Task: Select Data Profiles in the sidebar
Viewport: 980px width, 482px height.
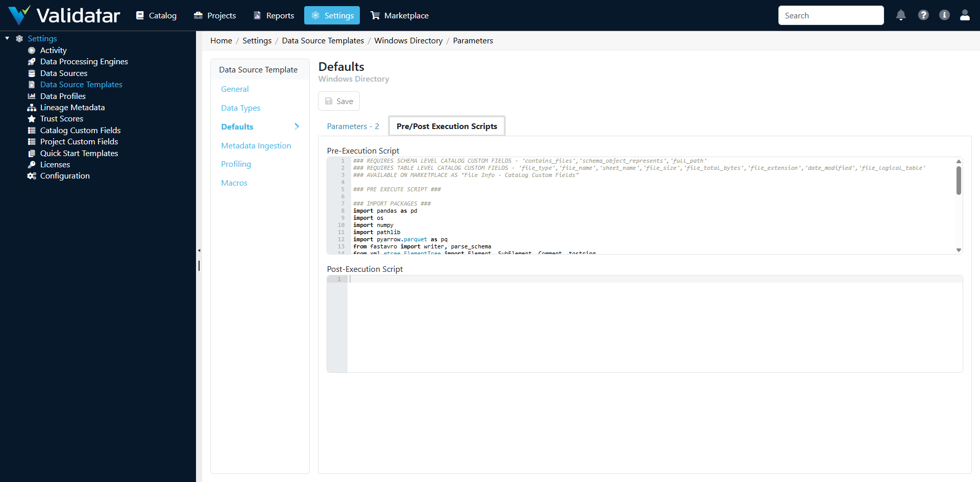Action: [62, 96]
